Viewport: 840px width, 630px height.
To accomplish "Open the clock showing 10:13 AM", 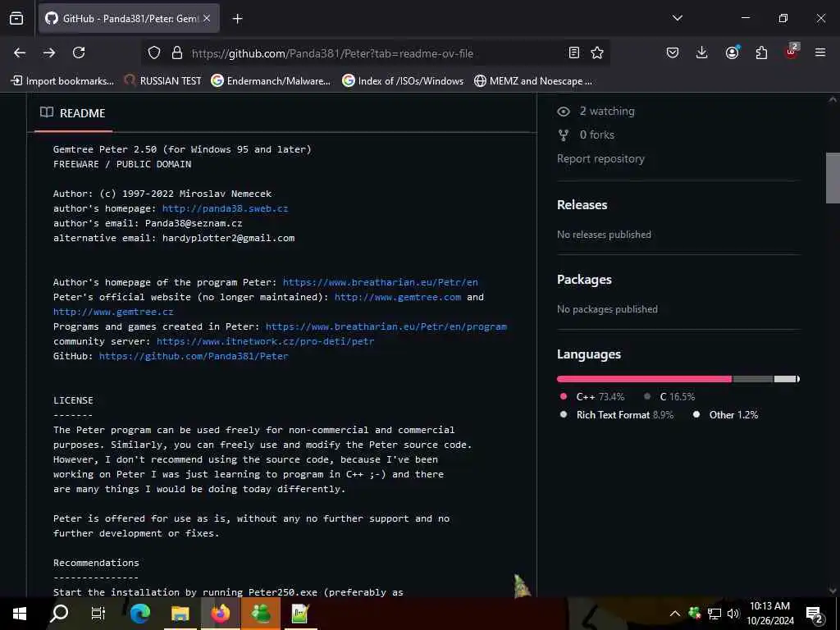I will [x=769, y=614].
